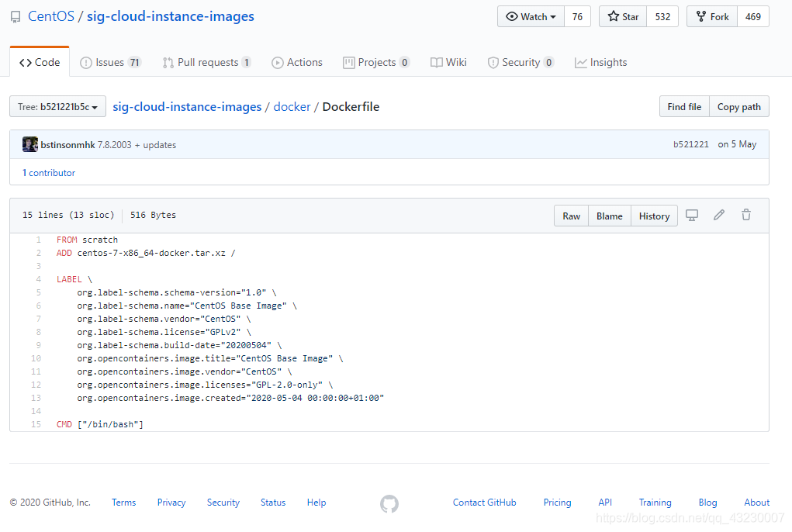Expand the Tree b521221b5c branch selector
This screenshot has width=792, height=532.
click(x=57, y=106)
